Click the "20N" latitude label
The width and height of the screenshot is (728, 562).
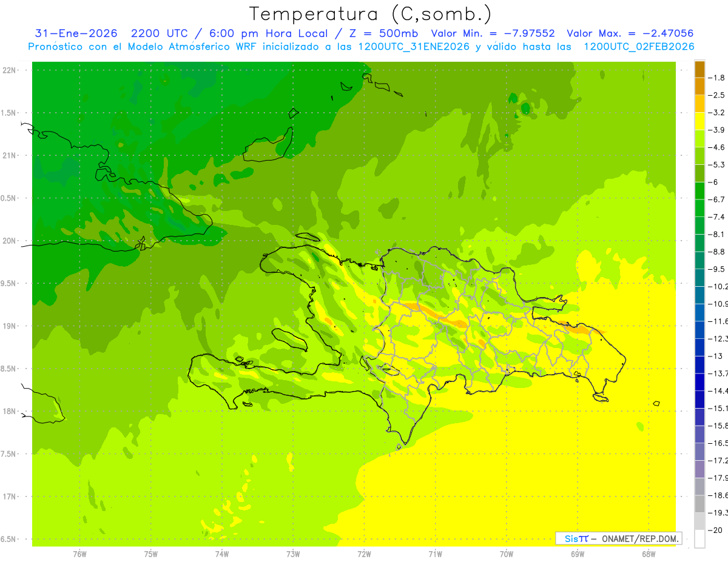pos(10,241)
